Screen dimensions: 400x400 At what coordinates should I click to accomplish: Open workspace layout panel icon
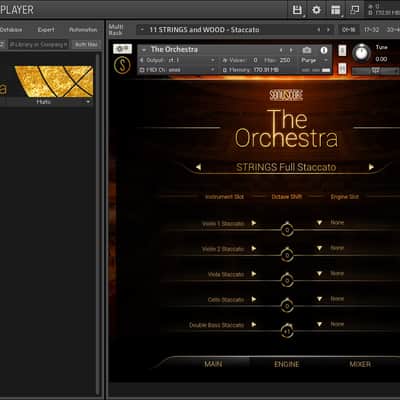point(336,10)
